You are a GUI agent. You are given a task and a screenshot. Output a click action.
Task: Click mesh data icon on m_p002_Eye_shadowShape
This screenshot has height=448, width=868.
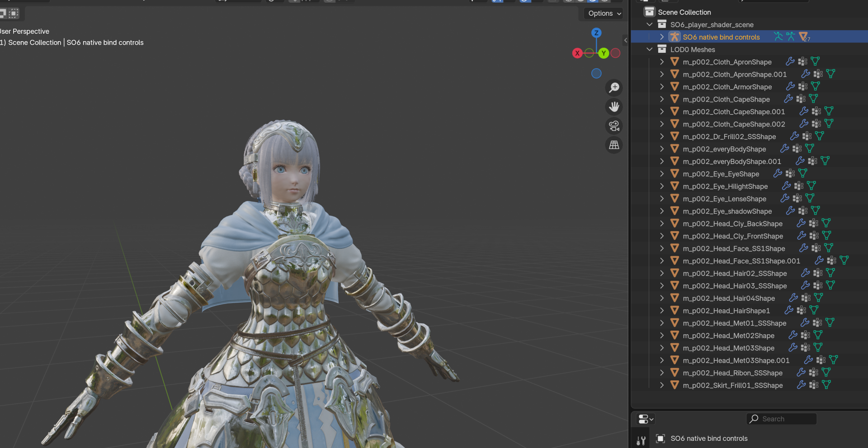[816, 211]
